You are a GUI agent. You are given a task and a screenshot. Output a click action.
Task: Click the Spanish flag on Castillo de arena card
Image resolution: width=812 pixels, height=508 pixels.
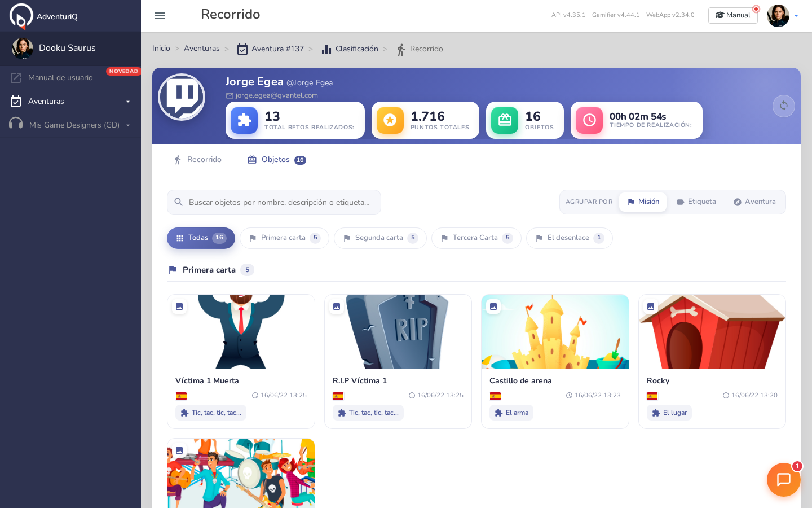click(495, 396)
